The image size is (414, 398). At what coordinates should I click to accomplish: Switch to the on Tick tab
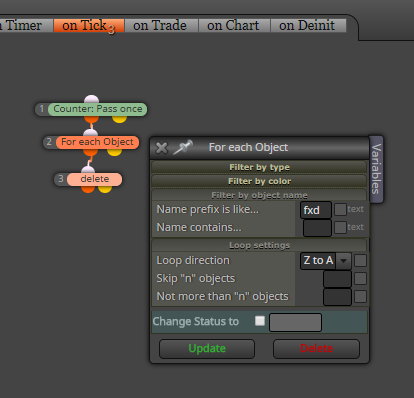[x=89, y=26]
